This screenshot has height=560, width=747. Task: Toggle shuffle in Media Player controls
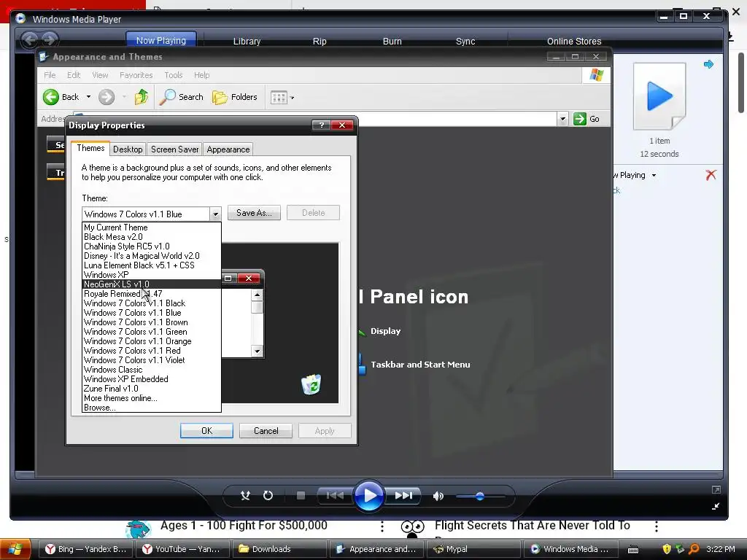(245, 496)
